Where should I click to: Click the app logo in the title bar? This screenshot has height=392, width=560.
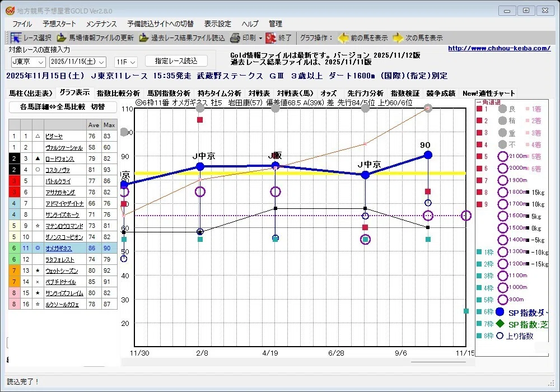(10, 11)
